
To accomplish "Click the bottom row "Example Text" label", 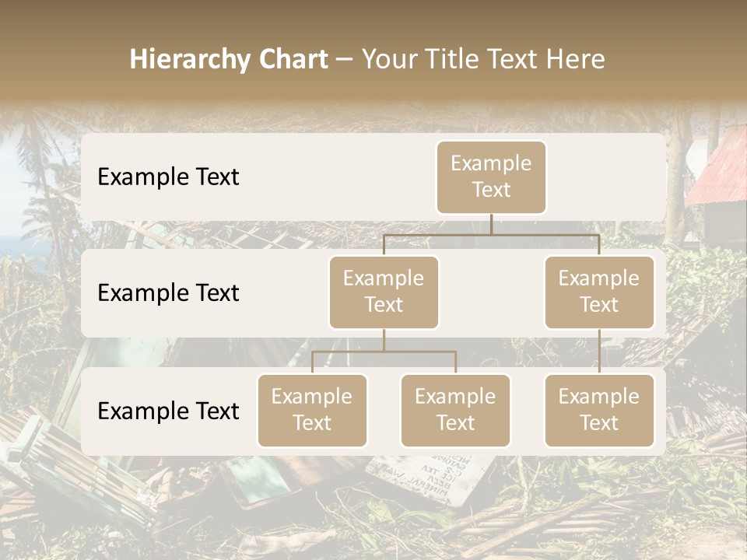I will click(168, 411).
